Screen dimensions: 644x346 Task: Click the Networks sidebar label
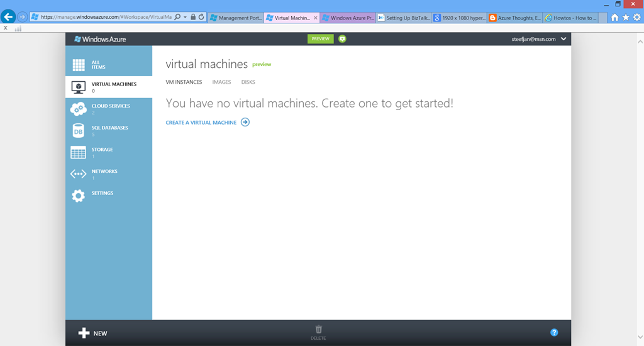(104, 171)
